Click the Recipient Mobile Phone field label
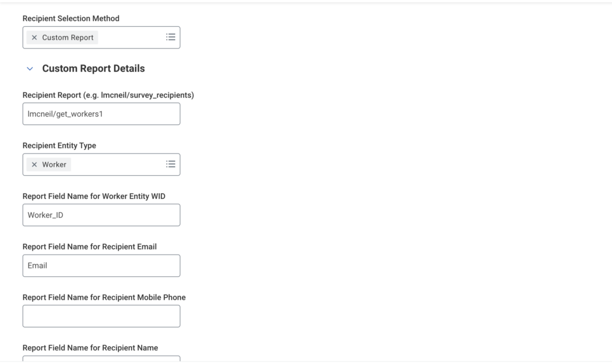The height and width of the screenshot is (364, 612). coord(104,297)
